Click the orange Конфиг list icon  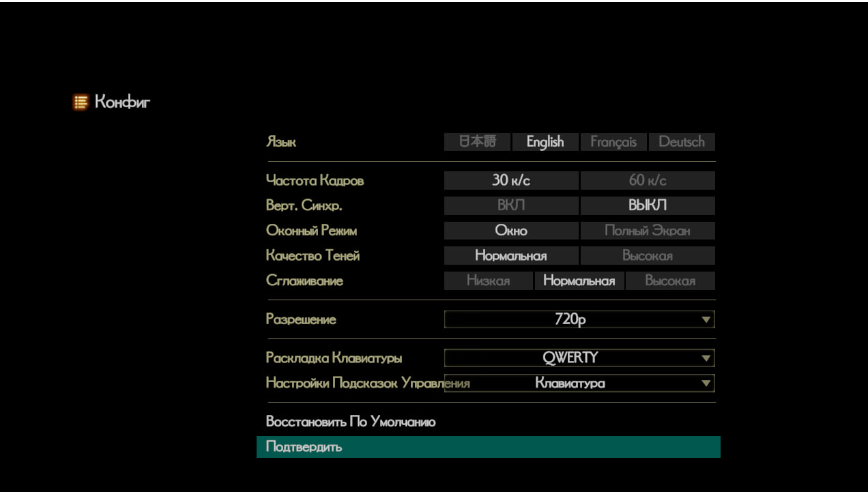81,103
